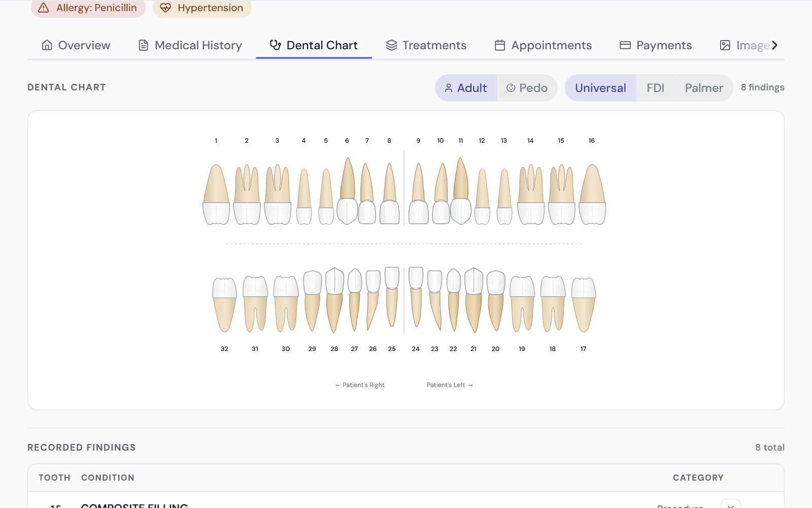This screenshot has width=812, height=508.
Task: Select upper molar tooth 14
Action: point(531,194)
